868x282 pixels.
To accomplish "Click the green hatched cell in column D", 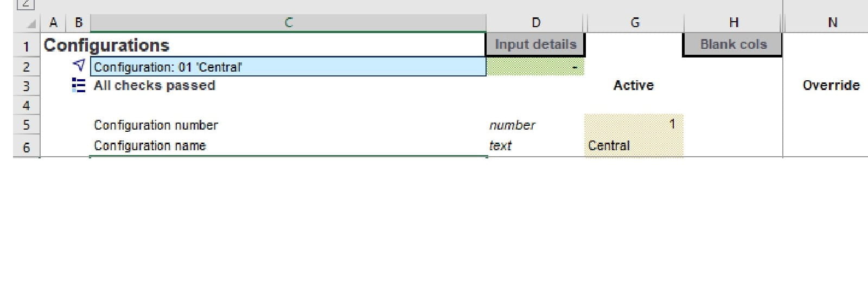I will click(x=535, y=67).
